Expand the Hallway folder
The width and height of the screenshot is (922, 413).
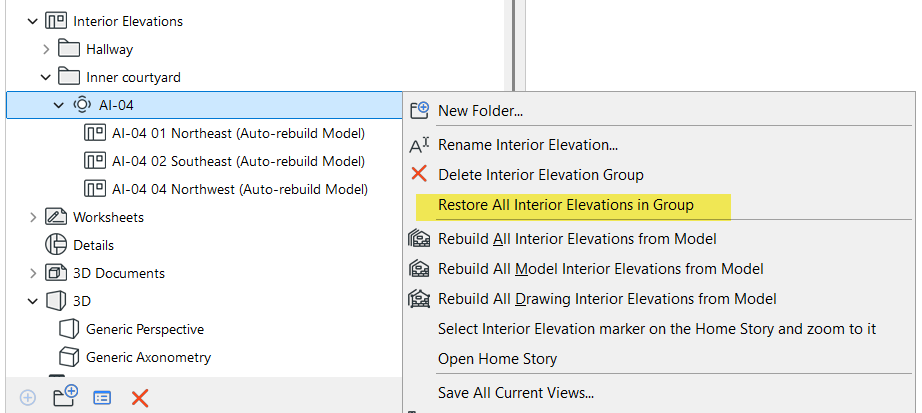coord(46,49)
